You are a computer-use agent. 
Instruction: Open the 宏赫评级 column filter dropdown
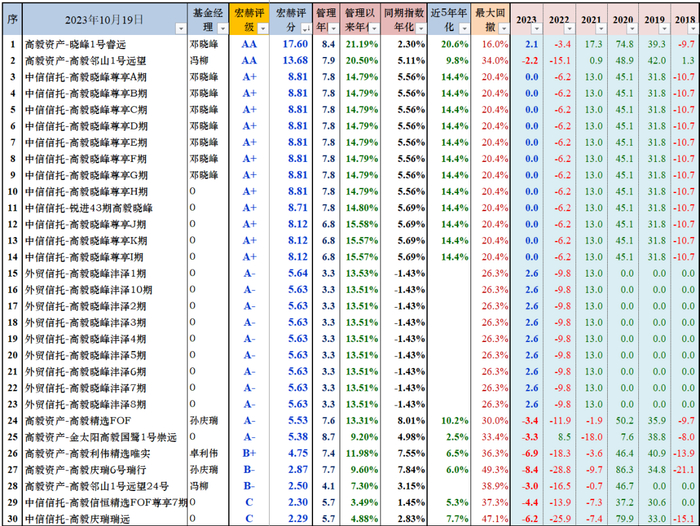263,29
